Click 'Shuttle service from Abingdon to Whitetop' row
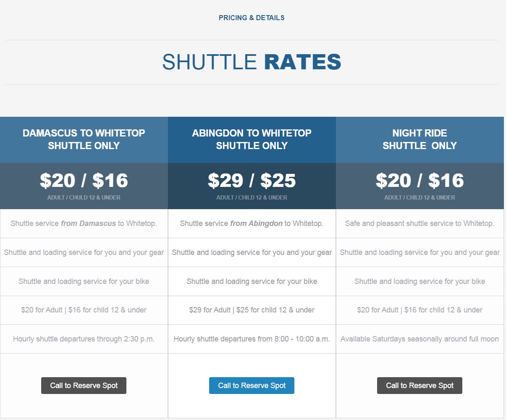 [x=252, y=223]
